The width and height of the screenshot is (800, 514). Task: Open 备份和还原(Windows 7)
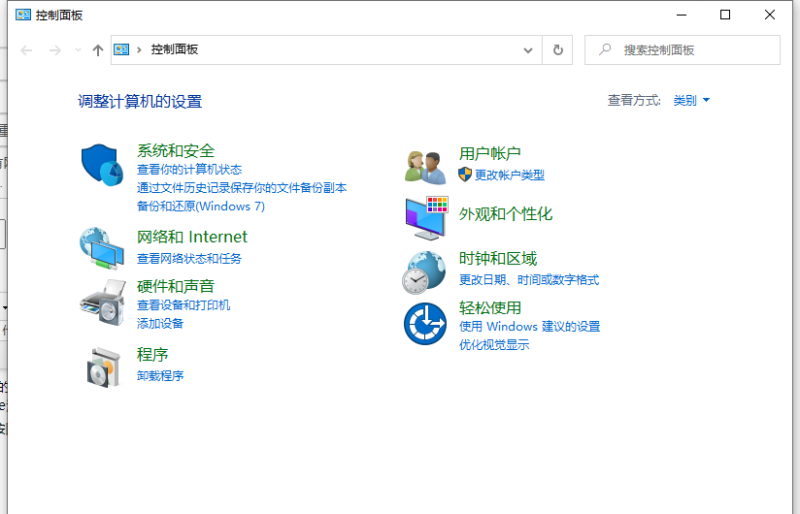(x=201, y=206)
